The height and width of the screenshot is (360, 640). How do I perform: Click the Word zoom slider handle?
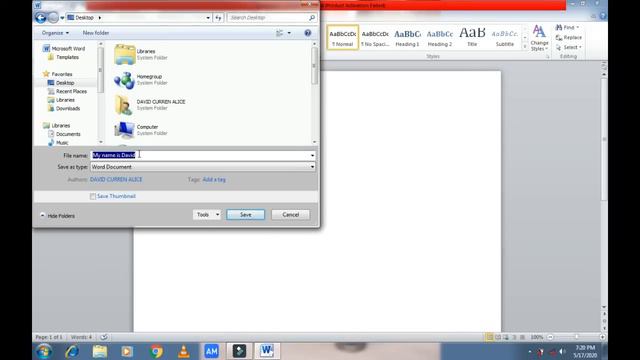[577, 337]
